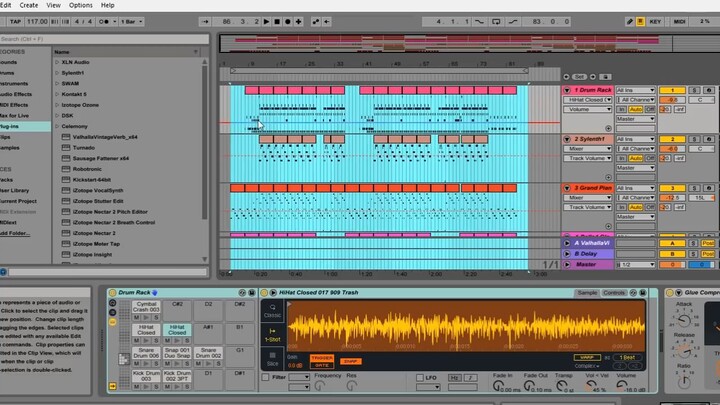720x405 pixels.
Task: Open the KEY map mode
Action: 655,22
